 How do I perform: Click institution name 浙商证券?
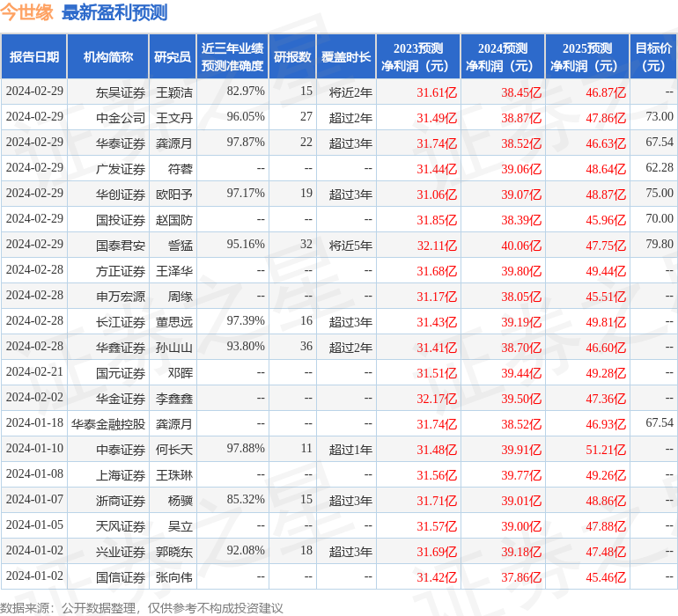[121, 501]
